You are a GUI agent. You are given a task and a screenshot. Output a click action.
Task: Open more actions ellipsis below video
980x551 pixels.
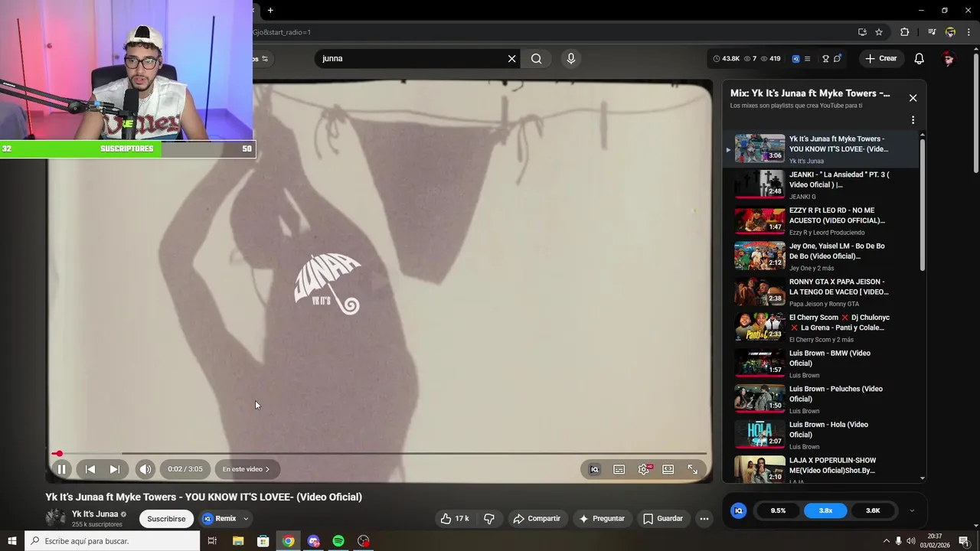click(x=704, y=519)
